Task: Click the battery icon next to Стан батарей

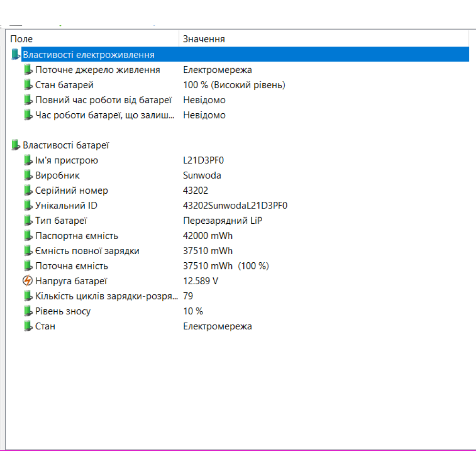Action: [x=28, y=85]
